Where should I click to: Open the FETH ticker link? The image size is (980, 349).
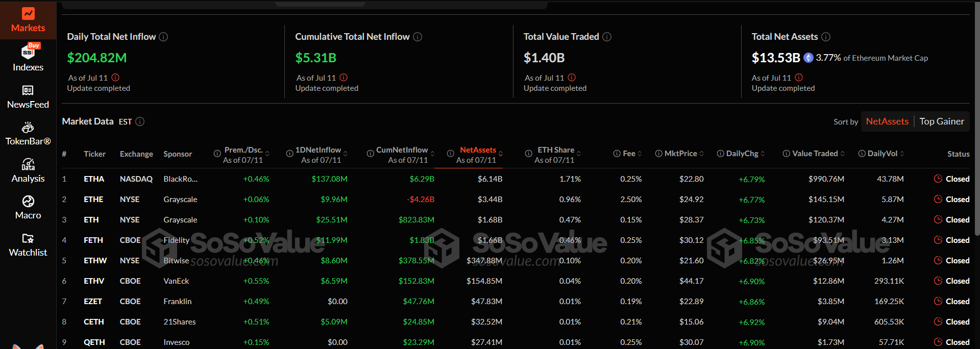pyautogui.click(x=93, y=240)
